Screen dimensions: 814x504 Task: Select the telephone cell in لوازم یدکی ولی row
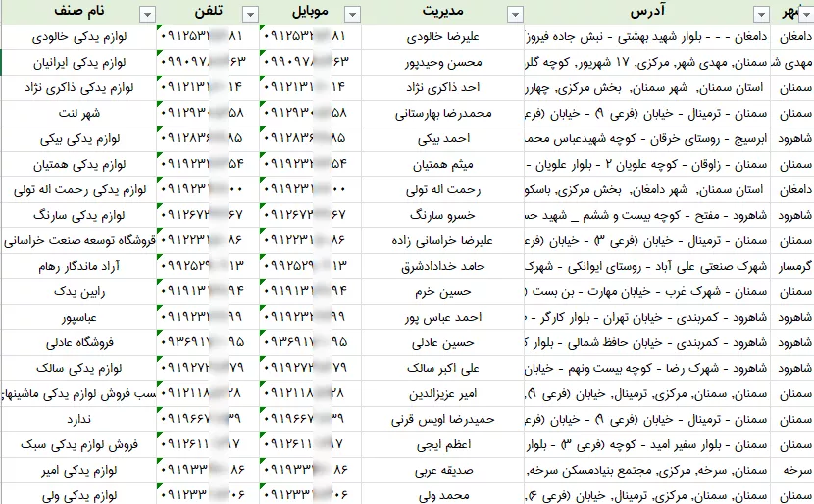tap(208, 494)
